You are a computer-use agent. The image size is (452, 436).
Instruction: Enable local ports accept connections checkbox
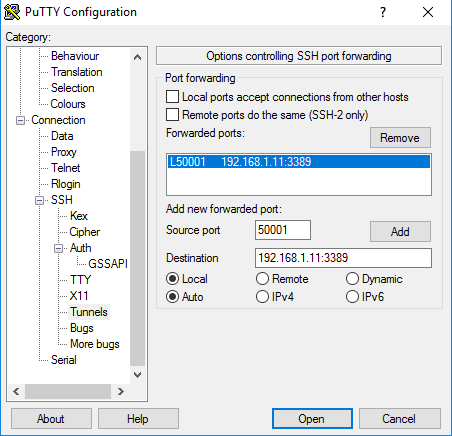click(172, 97)
